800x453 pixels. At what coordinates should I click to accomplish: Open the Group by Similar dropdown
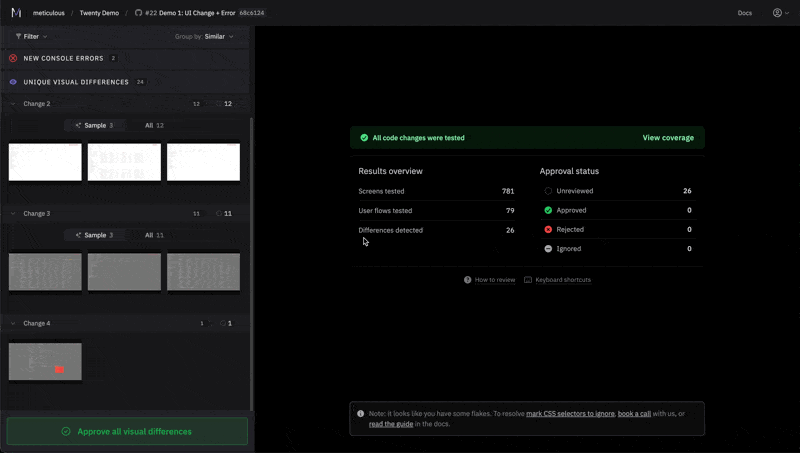click(204, 37)
